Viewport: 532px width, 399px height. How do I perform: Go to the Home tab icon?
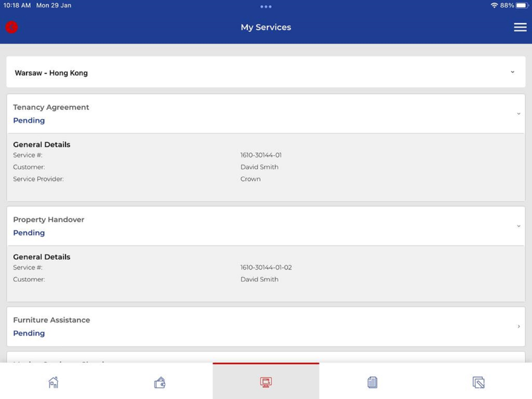(x=53, y=383)
